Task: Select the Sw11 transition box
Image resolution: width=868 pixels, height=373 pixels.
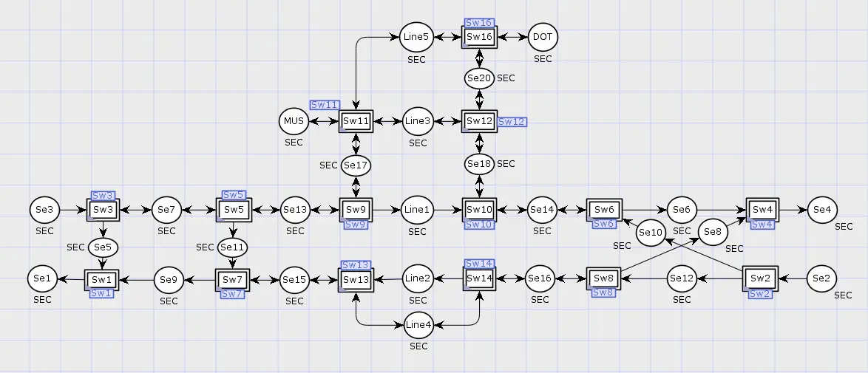Action: pos(356,121)
